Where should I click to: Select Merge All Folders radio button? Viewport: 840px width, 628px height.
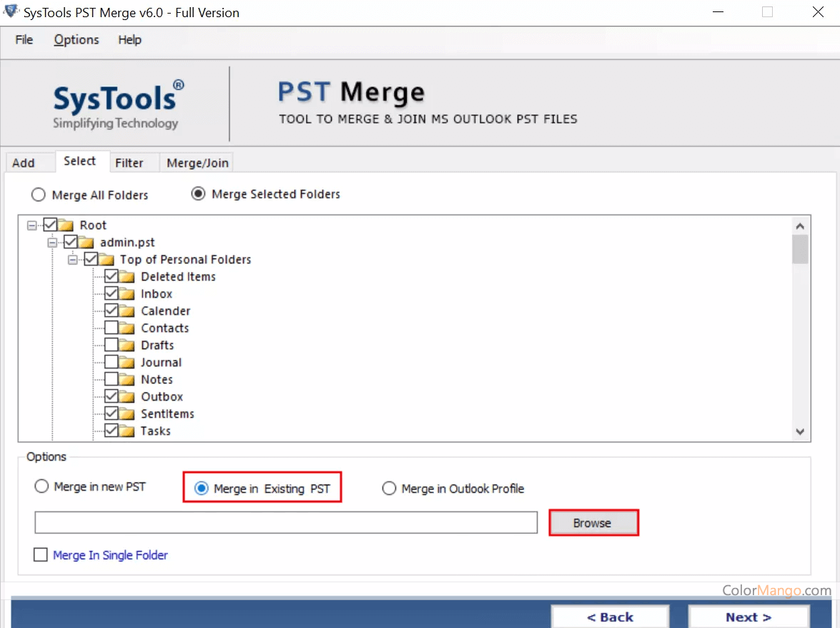tap(39, 195)
